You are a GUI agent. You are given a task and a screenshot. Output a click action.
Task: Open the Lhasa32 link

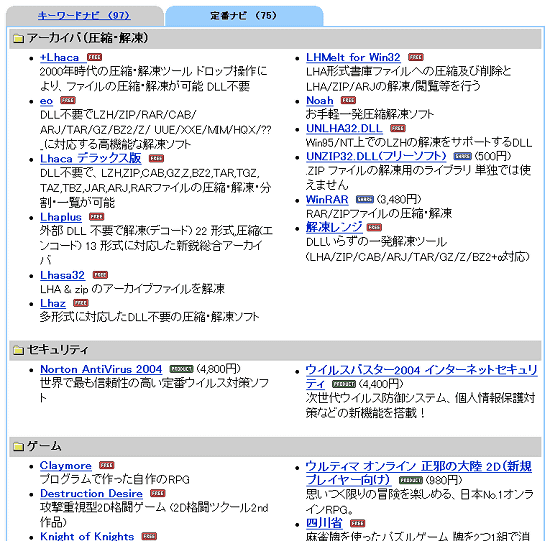(62, 275)
